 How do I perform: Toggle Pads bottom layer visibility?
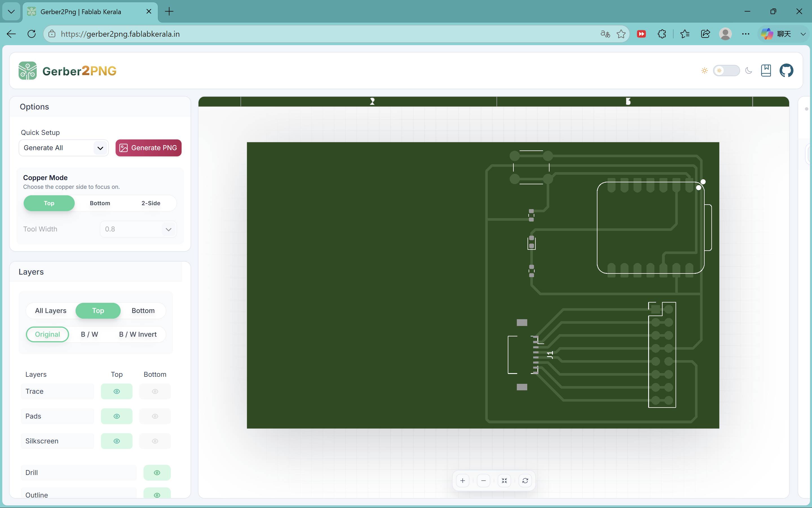click(155, 416)
